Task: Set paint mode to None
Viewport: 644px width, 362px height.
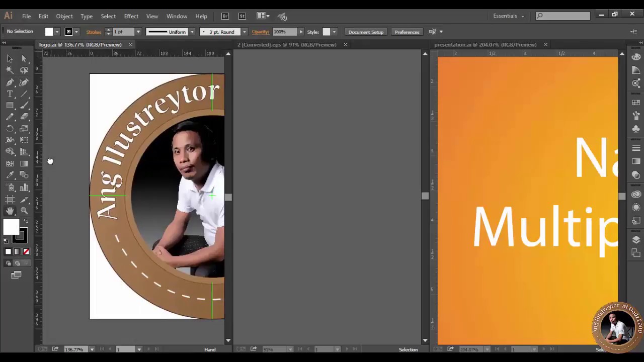Action: click(x=26, y=252)
